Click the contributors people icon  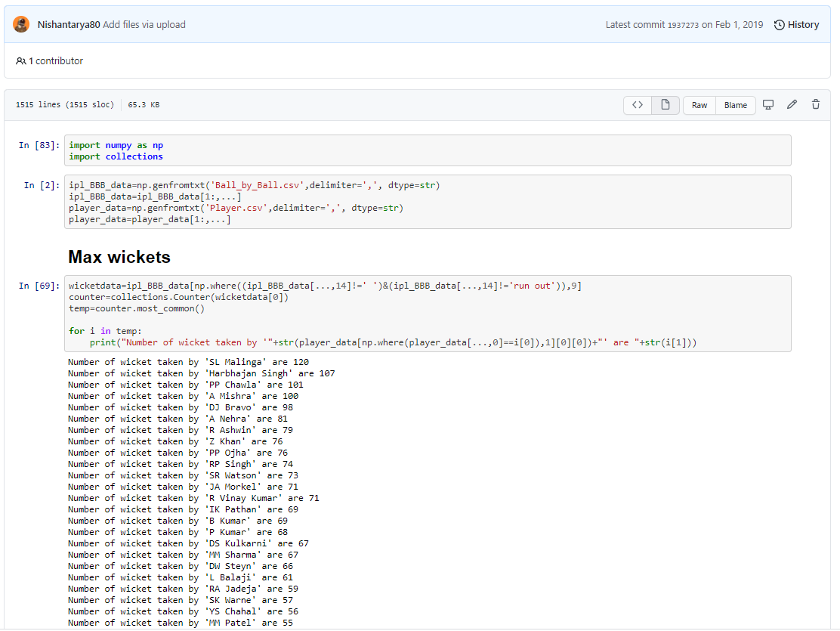click(x=21, y=61)
